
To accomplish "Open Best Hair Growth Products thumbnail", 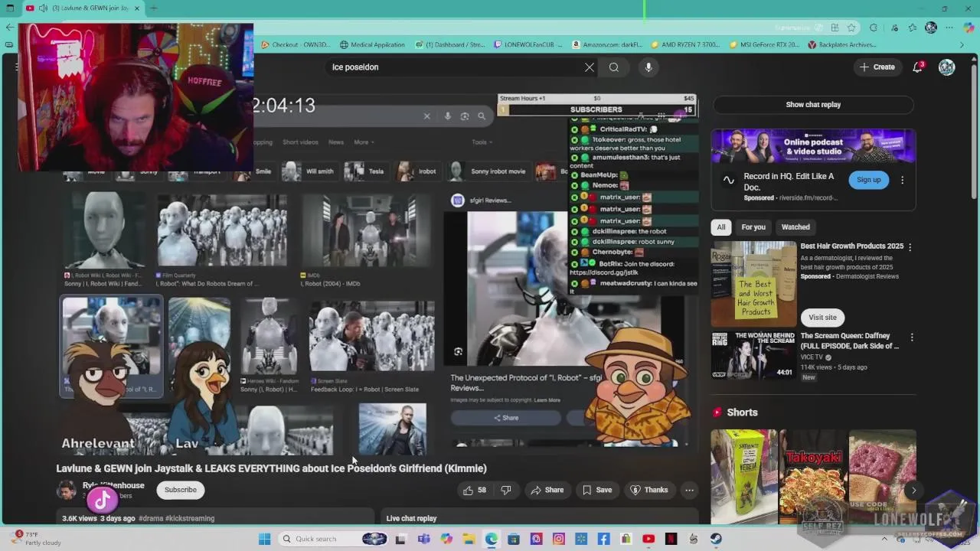I will coord(754,285).
